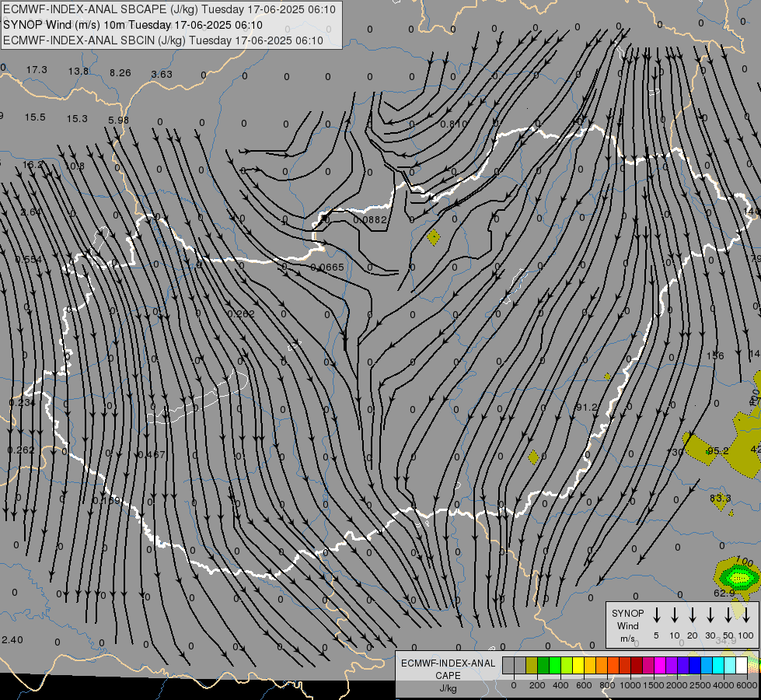Select the pure yellow CAPE legend swatch
This screenshot has height=700, width=761.
pyautogui.click(x=578, y=665)
